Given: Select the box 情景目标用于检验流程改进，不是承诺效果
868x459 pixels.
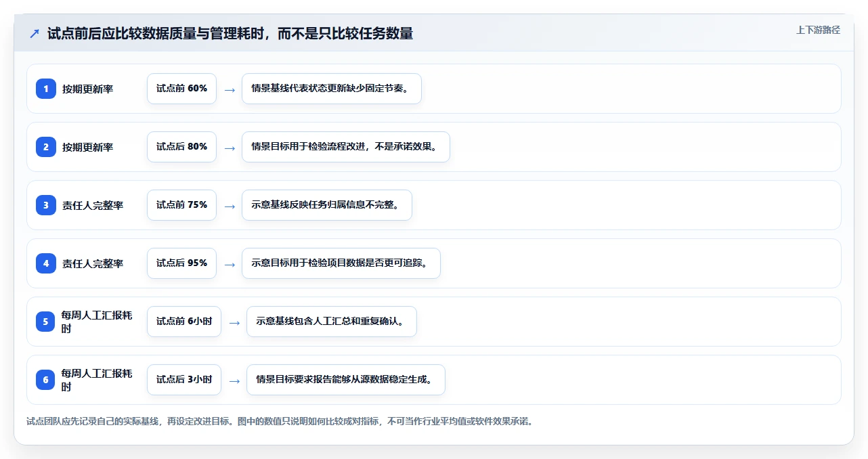Looking at the screenshot, I should [346, 147].
